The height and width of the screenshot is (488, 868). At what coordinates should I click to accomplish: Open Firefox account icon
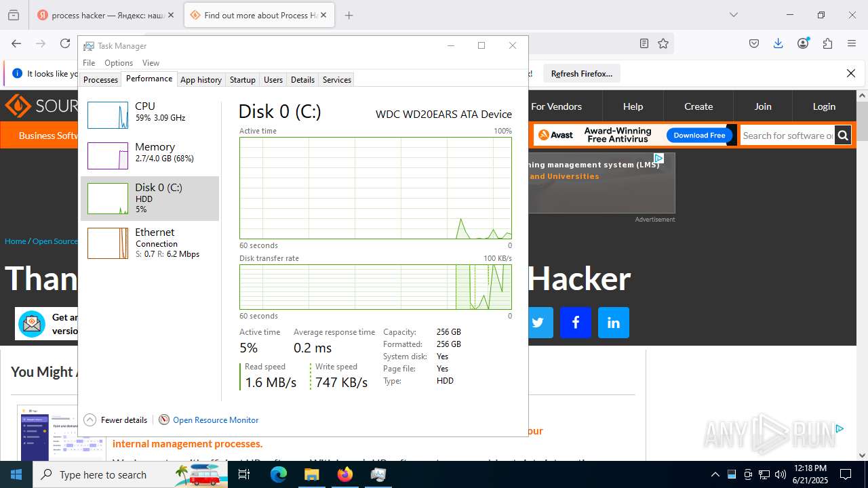[804, 43]
